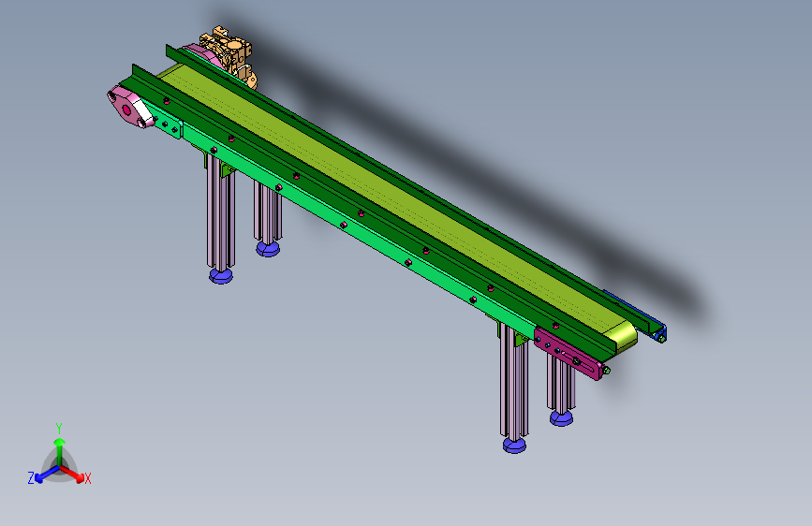
Task: Select the blue foot under the leftmost leg
Action: [x=221, y=275]
